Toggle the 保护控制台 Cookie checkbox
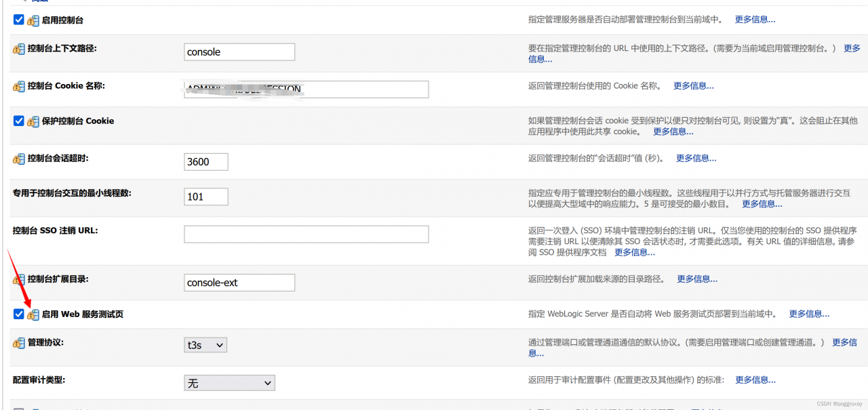The height and width of the screenshot is (410, 868). pyautogui.click(x=19, y=121)
